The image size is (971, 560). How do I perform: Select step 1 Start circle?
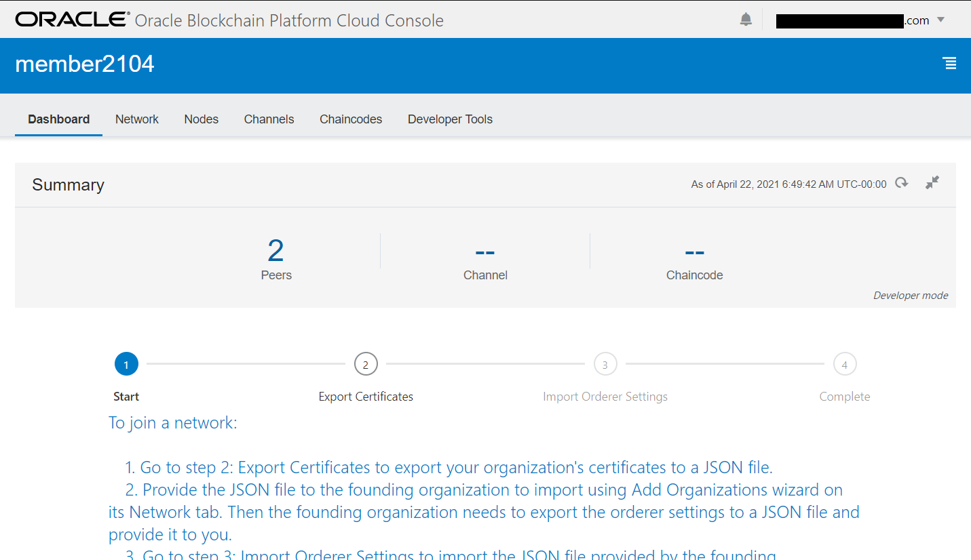click(x=126, y=365)
